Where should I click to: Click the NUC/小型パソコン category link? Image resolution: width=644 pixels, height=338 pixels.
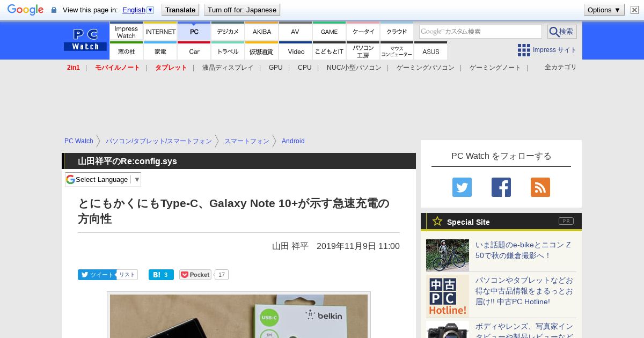[x=354, y=68]
